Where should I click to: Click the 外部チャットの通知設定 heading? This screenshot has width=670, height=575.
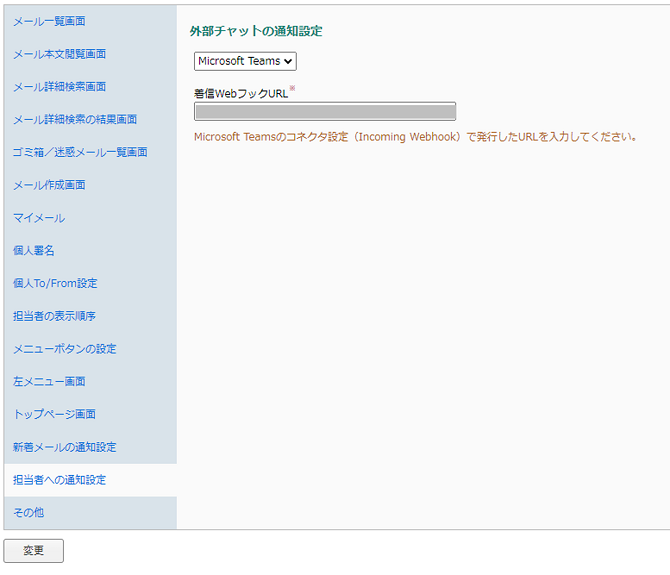click(x=256, y=31)
